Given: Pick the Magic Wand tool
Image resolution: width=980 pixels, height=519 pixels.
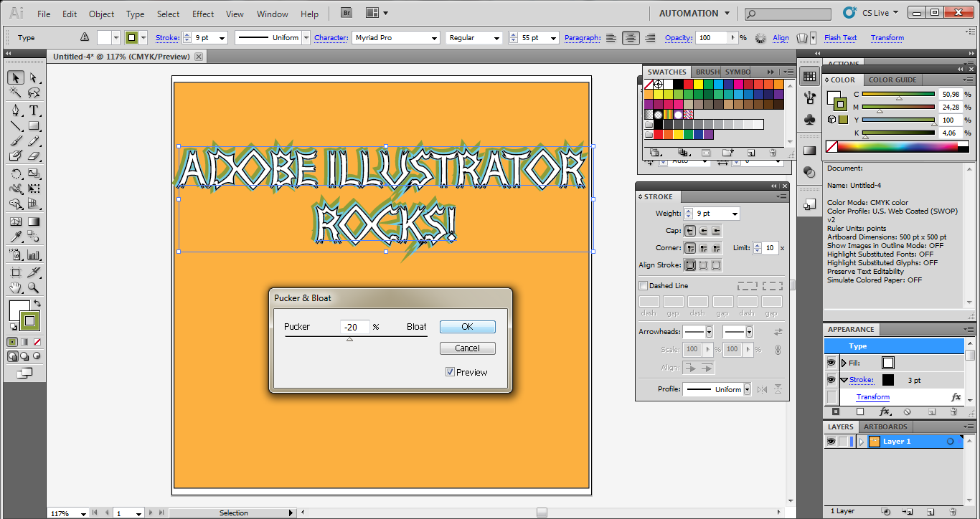Looking at the screenshot, I should [15, 93].
